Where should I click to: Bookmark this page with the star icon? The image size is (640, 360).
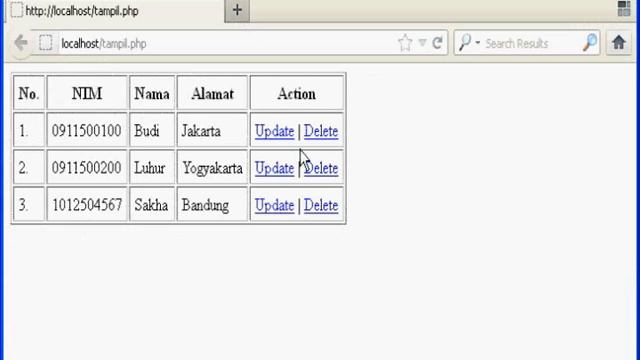[x=405, y=43]
